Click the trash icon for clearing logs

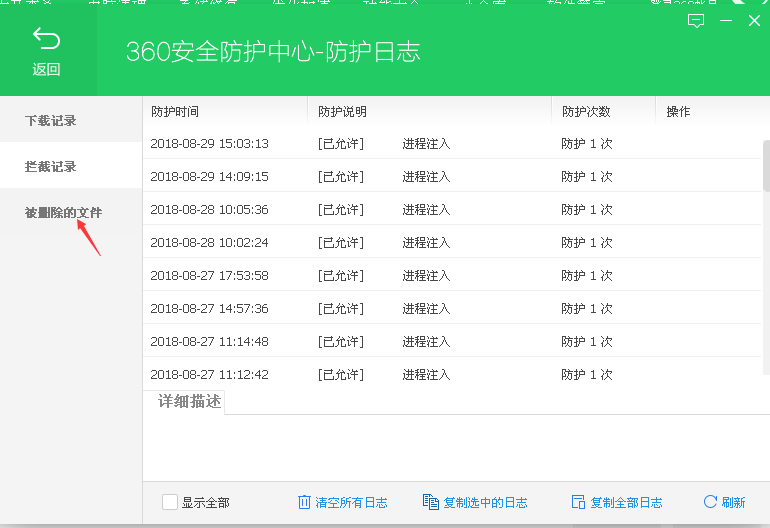[304, 502]
